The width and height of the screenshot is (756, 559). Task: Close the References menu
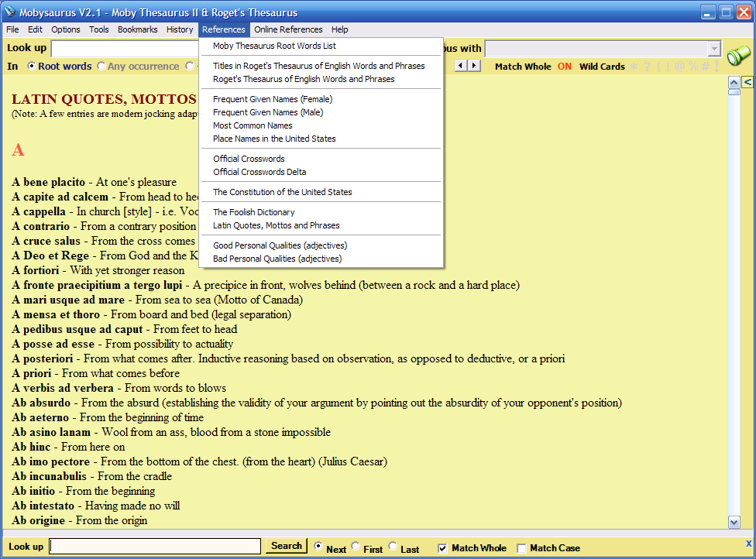(x=223, y=29)
